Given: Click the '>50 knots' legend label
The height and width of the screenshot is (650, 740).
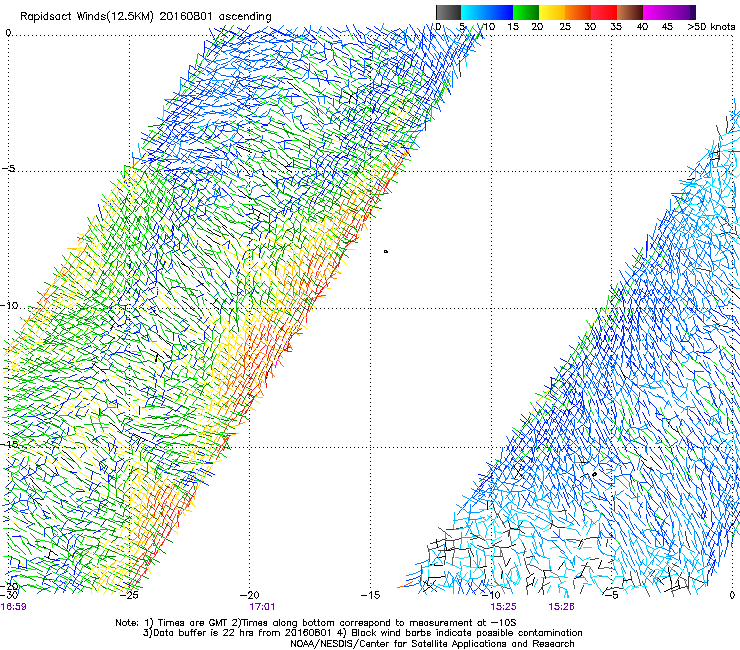Looking at the screenshot, I should click(x=711, y=26).
